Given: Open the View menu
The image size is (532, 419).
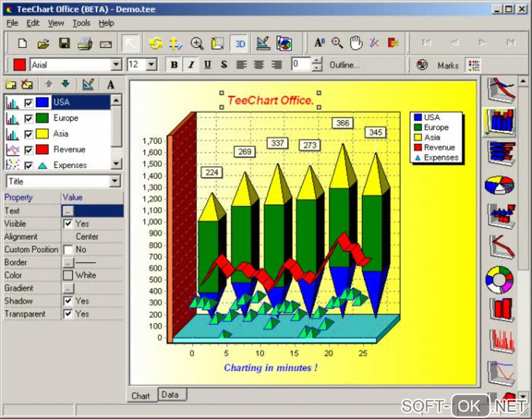Looking at the screenshot, I should coord(56,23).
